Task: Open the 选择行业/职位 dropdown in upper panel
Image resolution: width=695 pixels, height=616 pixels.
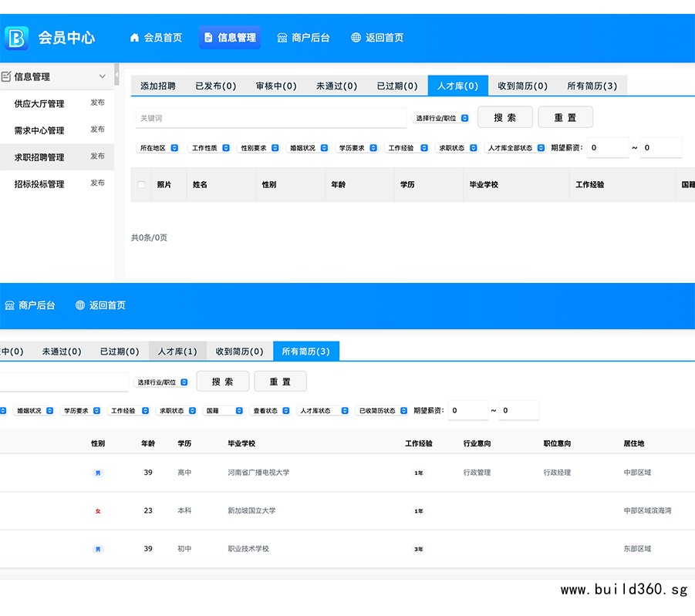Action: point(441,118)
